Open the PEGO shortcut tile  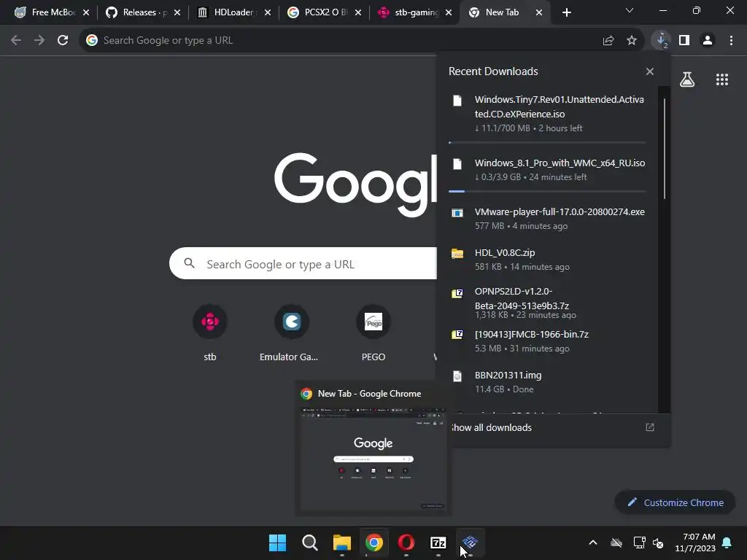(373, 332)
